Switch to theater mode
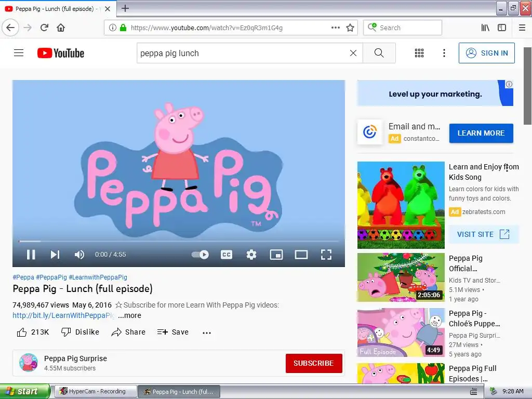The height and width of the screenshot is (399, 532). tap(301, 255)
